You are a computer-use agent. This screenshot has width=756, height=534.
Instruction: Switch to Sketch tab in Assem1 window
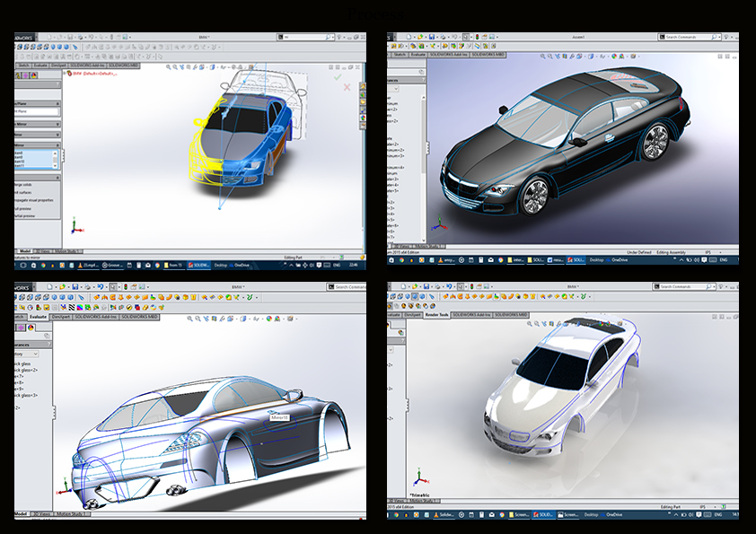pyautogui.click(x=400, y=55)
